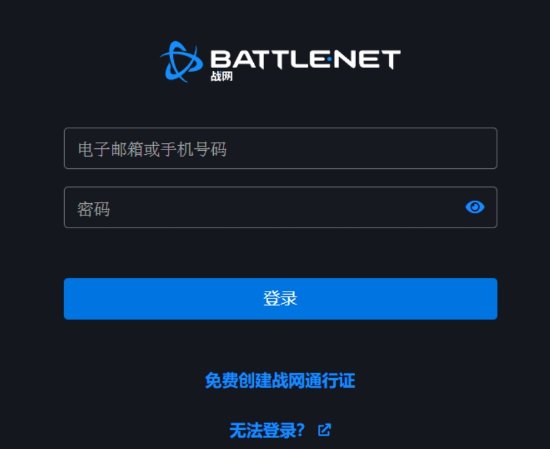The width and height of the screenshot is (550, 449).
Task: Show the password using the blue eye
Action: [475, 207]
